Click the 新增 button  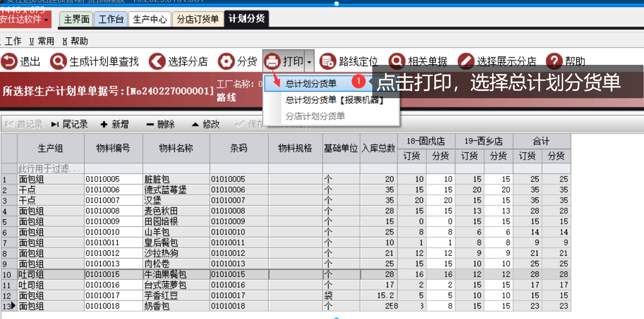pos(115,124)
